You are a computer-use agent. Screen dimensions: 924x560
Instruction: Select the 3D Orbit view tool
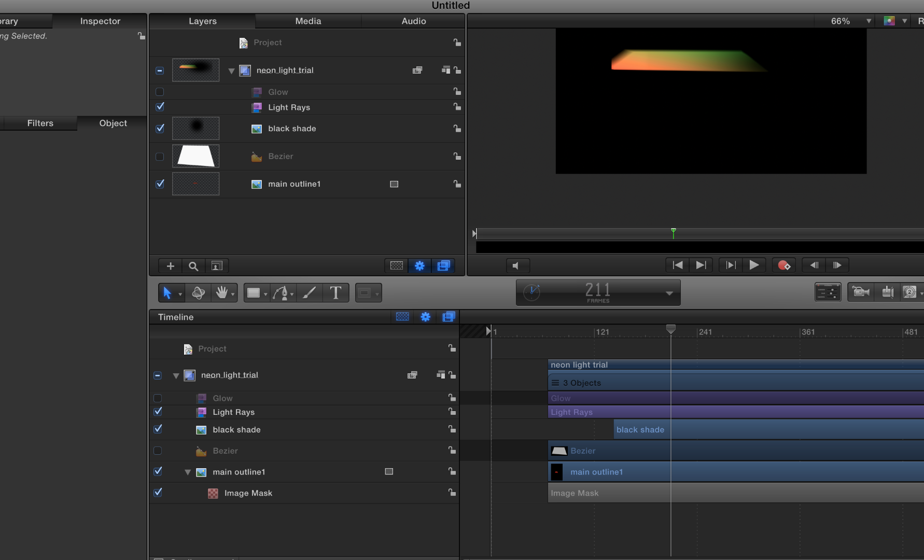click(198, 293)
